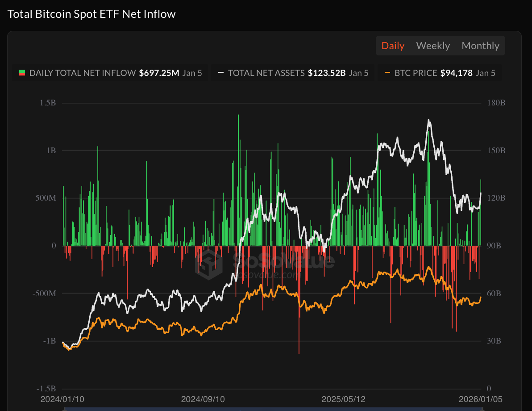Click the green and red inflow legend swatch
Image resolution: width=532 pixels, height=411 pixels.
[22, 73]
